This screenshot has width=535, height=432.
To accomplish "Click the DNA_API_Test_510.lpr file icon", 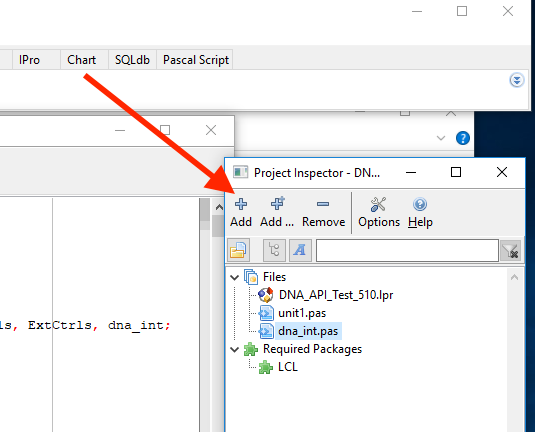I will click(x=266, y=295).
